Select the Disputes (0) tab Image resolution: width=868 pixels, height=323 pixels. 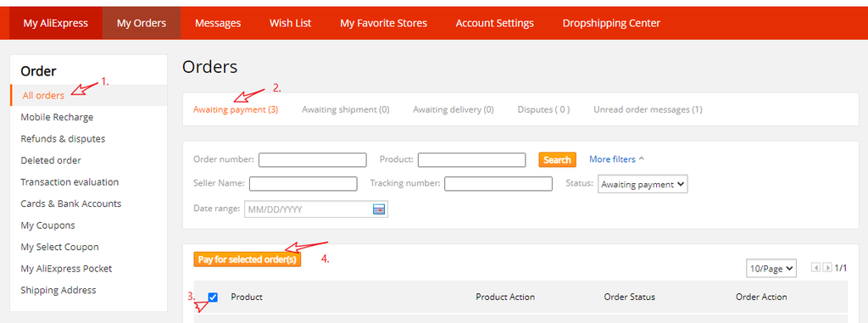tap(543, 109)
